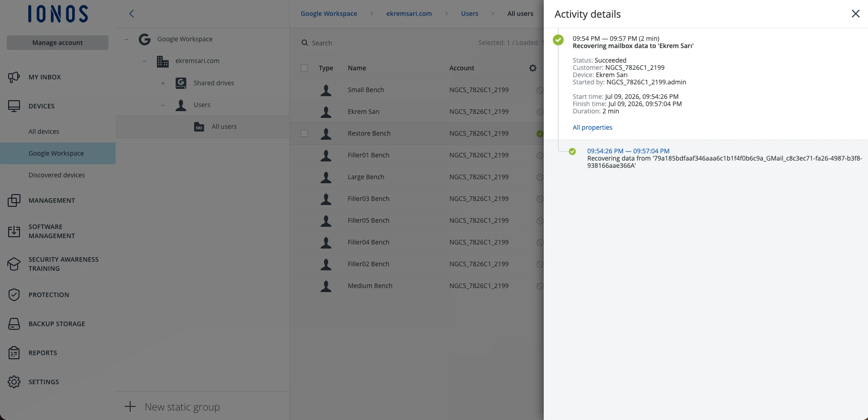
Task: Open the table column settings gear
Action: pos(533,68)
